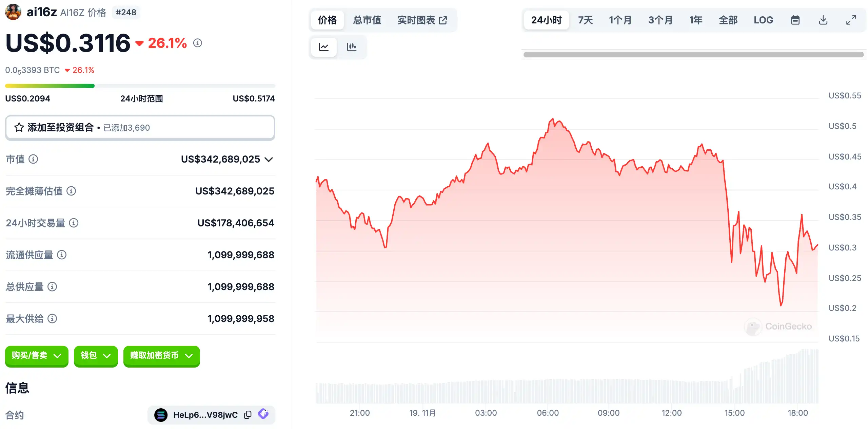Click the info icon beside 26.1% change
The height and width of the screenshot is (429, 868).
click(198, 43)
